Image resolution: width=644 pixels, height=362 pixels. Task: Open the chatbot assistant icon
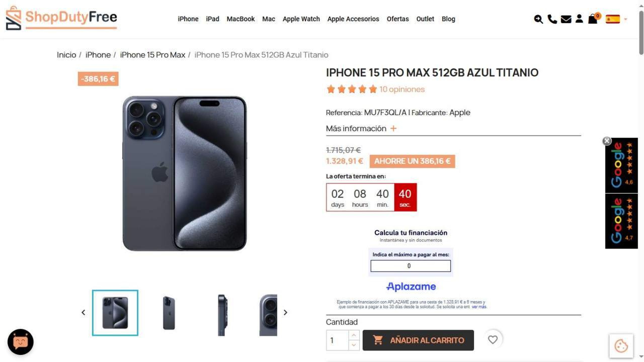20,342
